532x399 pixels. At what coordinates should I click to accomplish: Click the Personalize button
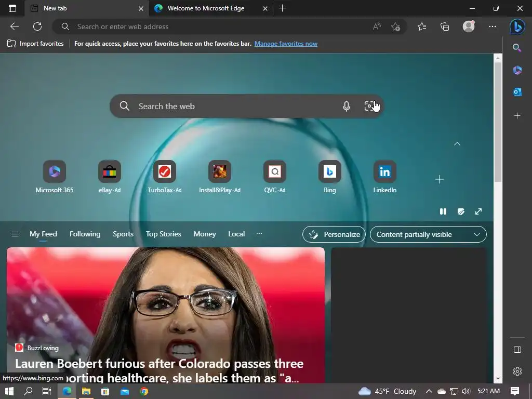pos(334,234)
